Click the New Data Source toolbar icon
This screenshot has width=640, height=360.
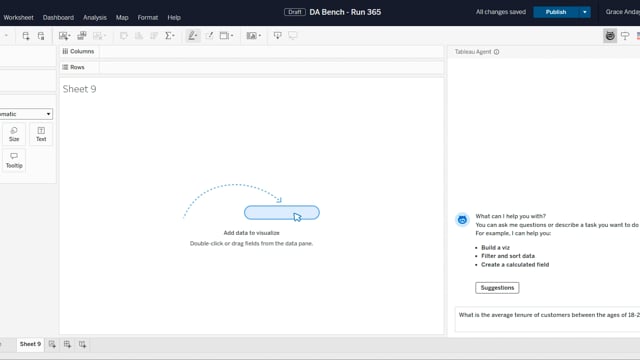(26, 36)
